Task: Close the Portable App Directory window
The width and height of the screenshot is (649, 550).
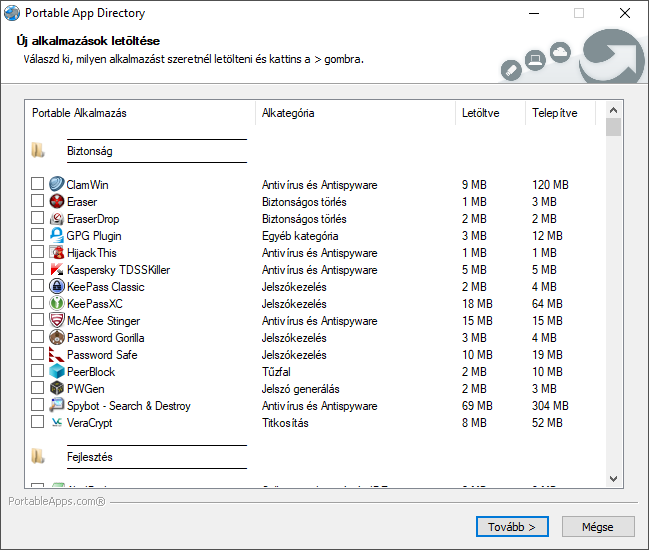Action: (x=625, y=13)
